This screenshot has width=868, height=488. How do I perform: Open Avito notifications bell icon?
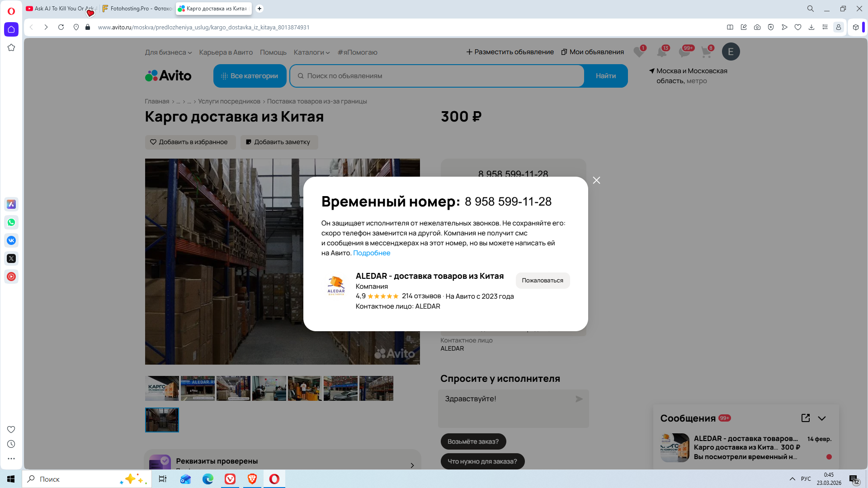(x=661, y=52)
